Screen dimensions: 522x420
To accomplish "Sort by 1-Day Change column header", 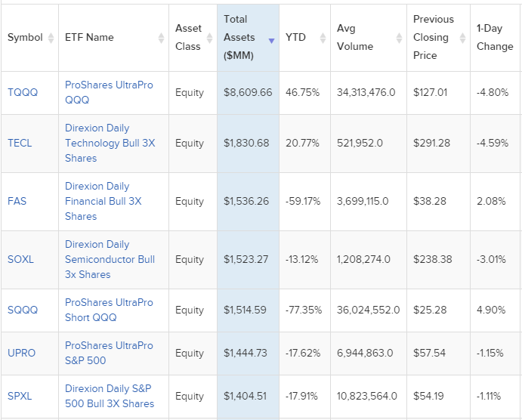I will pyautogui.click(x=494, y=37).
